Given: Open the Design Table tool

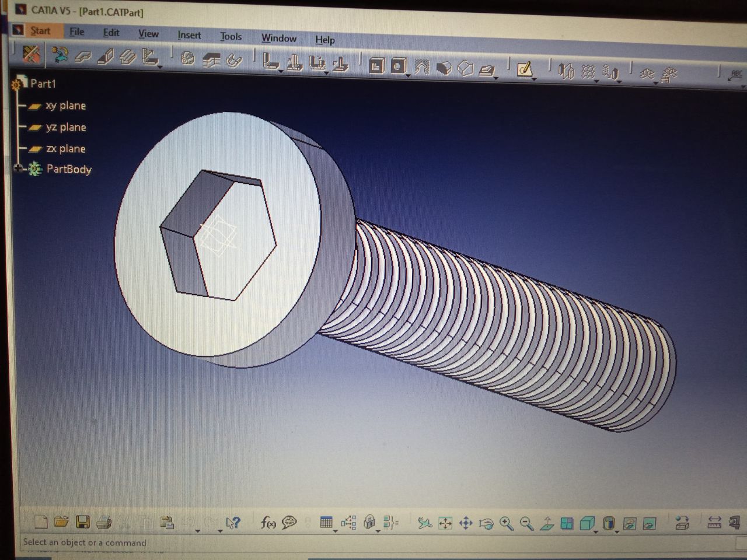Looking at the screenshot, I should click(x=326, y=523).
